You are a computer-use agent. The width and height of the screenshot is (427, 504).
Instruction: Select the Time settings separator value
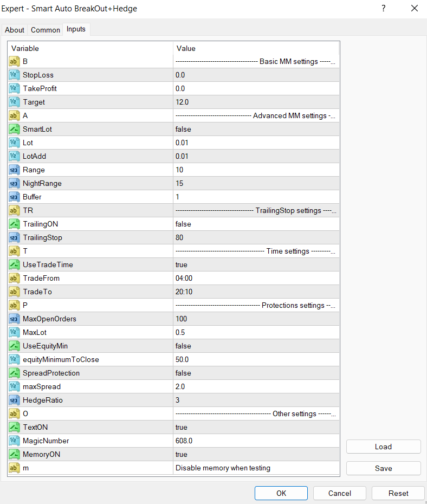(256, 251)
